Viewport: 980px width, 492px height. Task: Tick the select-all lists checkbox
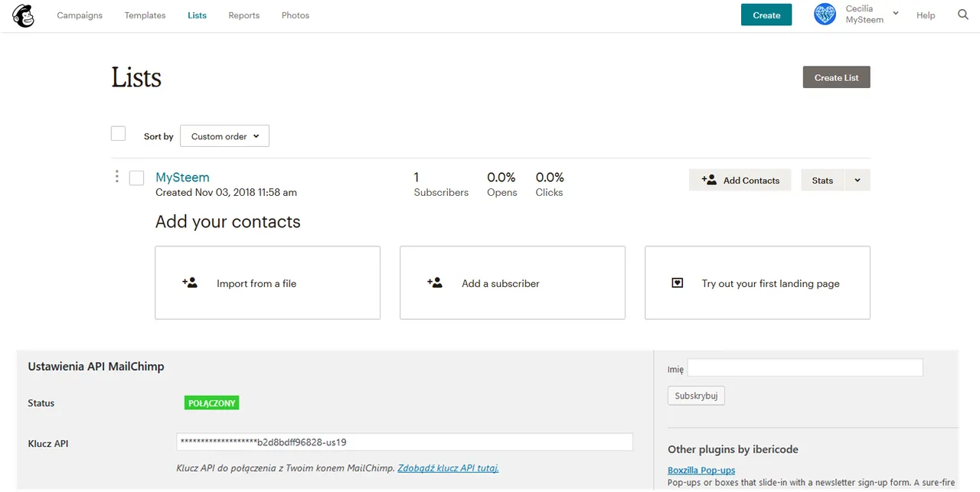118,133
